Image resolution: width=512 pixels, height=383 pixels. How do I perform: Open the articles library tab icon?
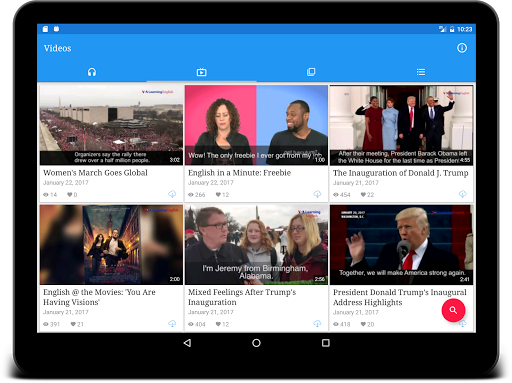311,72
